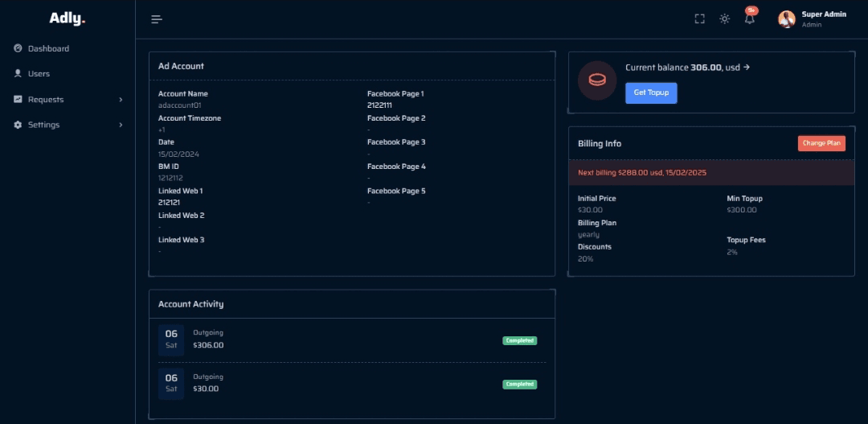Expand the Settings chevron arrow
868x424 pixels.
tap(121, 126)
